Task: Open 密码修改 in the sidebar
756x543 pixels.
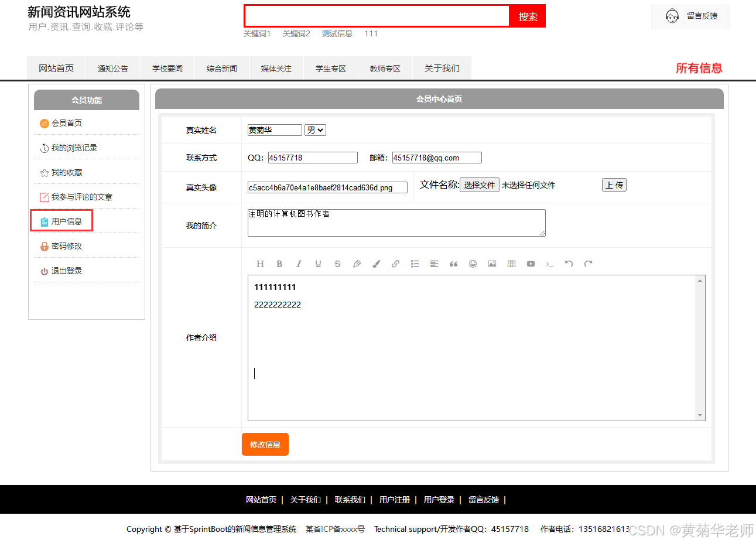Action: [67, 246]
